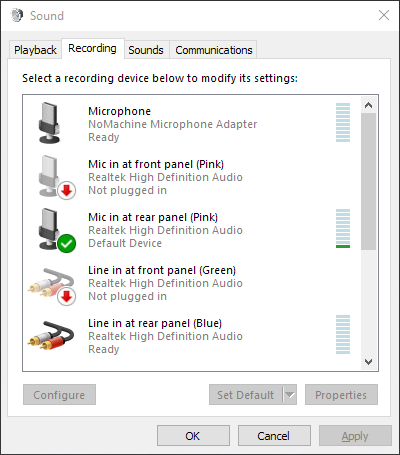The width and height of the screenshot is (400, 455).
Task: Click the red unplugged arrow on front Mic
Action: point(67,191)
